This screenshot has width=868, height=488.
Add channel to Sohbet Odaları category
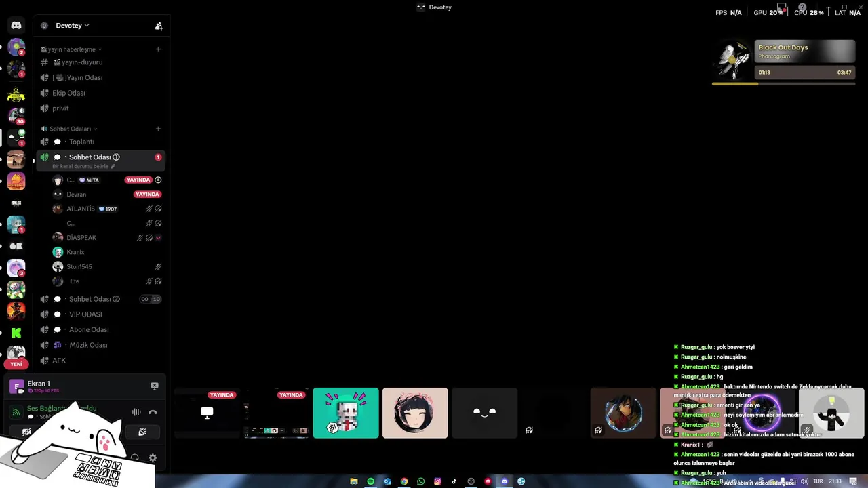pos(158,129)
